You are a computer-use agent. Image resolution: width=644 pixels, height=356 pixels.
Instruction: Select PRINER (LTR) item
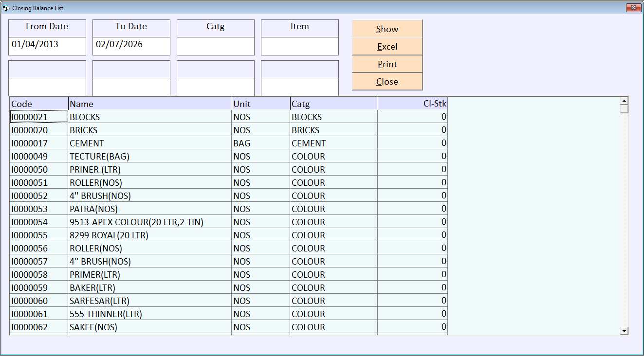click(x=150, y=169)
